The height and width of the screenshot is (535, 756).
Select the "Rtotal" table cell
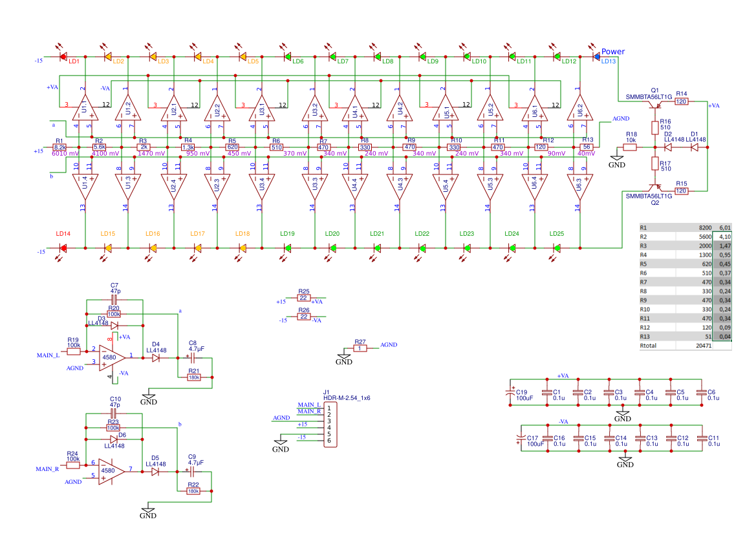658,346
